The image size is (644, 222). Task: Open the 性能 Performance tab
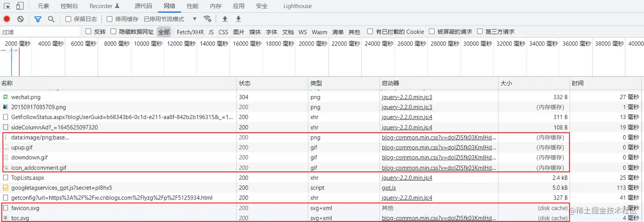point(192,6)
